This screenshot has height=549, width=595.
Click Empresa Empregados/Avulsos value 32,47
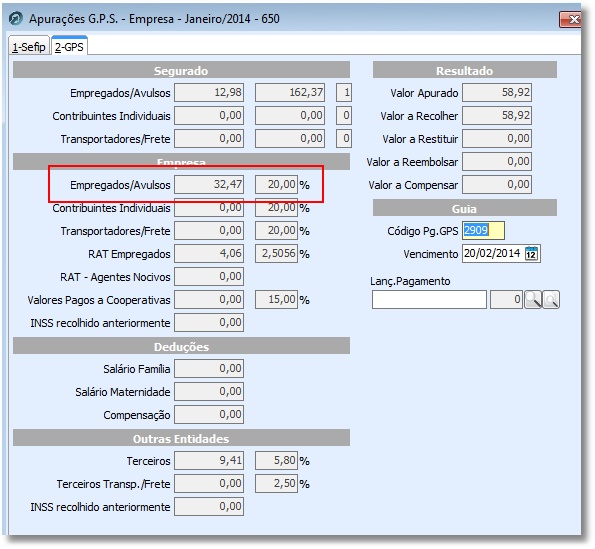(209, 184)
